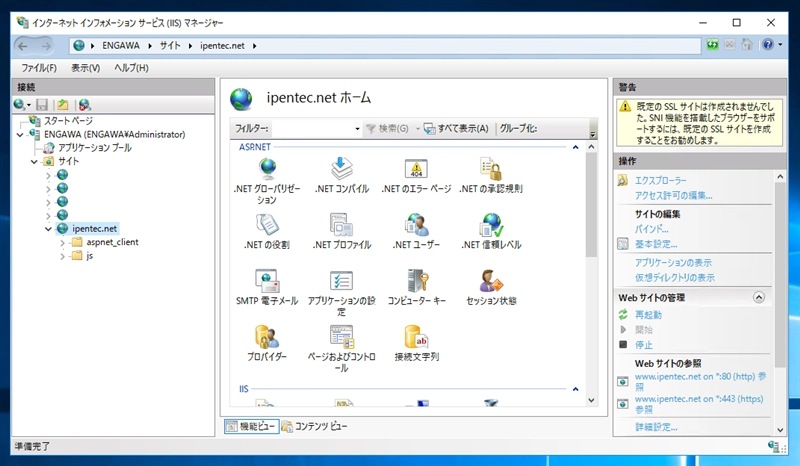Open バインド... settings link
Image resolution: width=800 pixels, height=466 pixels.
pos(651,229)
